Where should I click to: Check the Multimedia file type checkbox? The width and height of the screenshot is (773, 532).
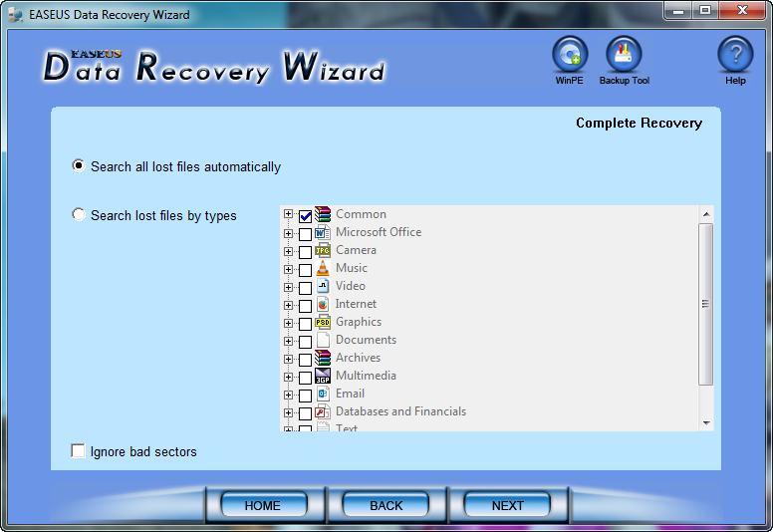305,378
